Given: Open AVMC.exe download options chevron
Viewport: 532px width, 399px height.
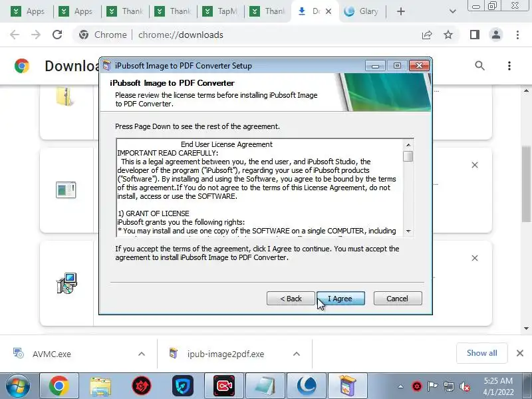Looking at the screenshot, I should click(x=142, y=354).
